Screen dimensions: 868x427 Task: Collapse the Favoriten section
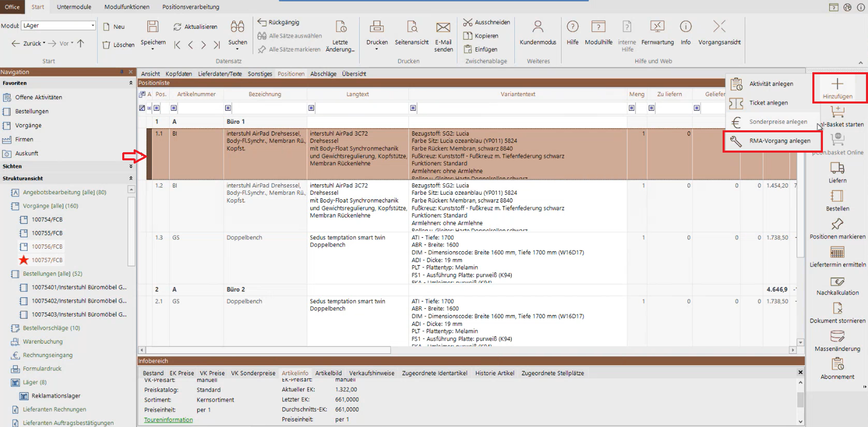131,83
